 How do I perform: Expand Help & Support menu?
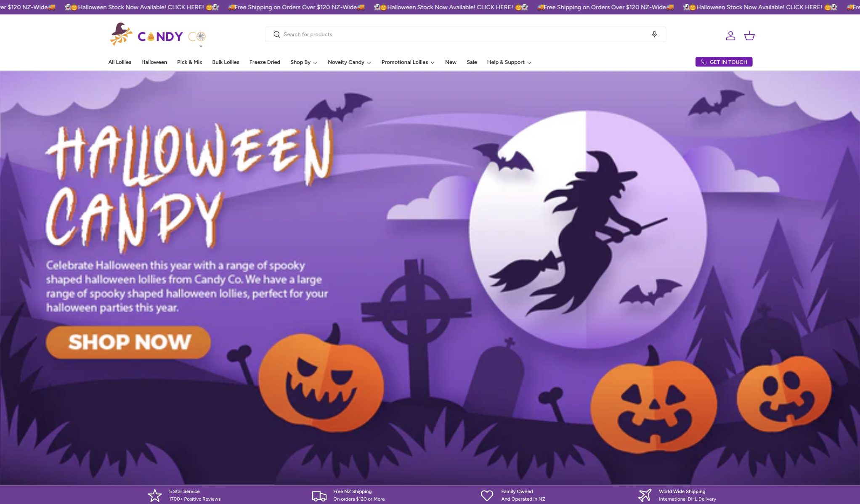(509, 62)
